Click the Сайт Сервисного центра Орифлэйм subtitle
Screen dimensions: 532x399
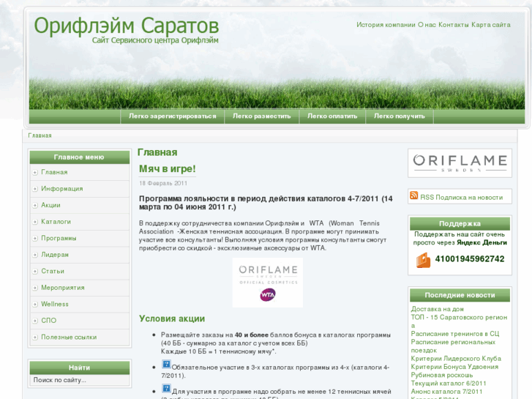[155, 40]
